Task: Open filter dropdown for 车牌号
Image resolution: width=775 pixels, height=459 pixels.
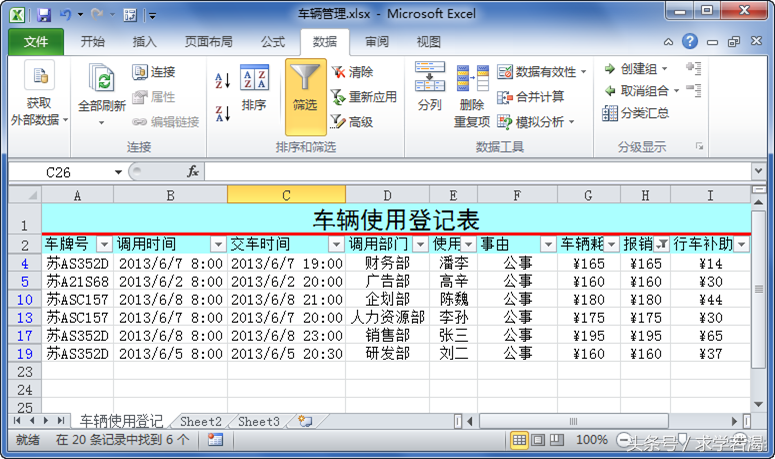Action: pos(104,244)
